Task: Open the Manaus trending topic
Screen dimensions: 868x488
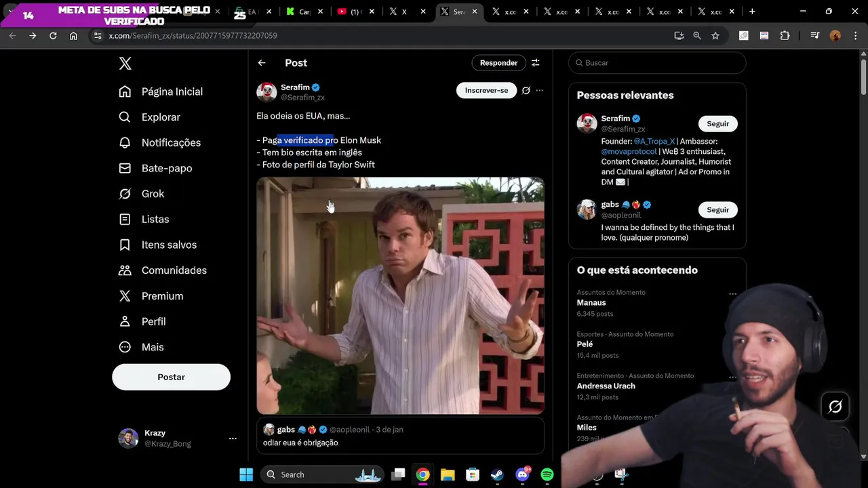Action: pos(591,303)
